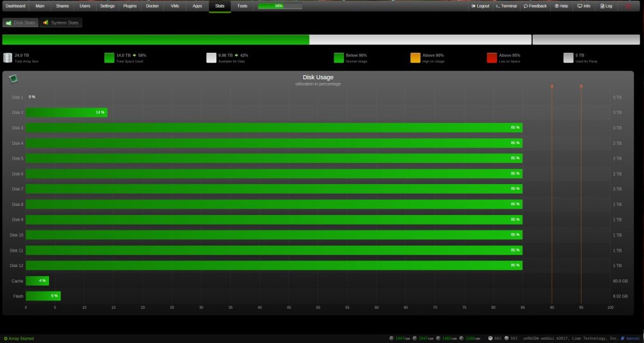Open the Shares tab
The width and height of the screenshot is (644, 343).
point(62,6)
